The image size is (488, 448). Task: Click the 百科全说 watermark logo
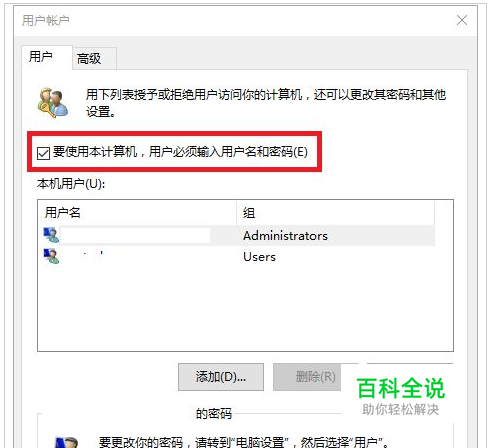pyautogui.click(x=400, y=389)
